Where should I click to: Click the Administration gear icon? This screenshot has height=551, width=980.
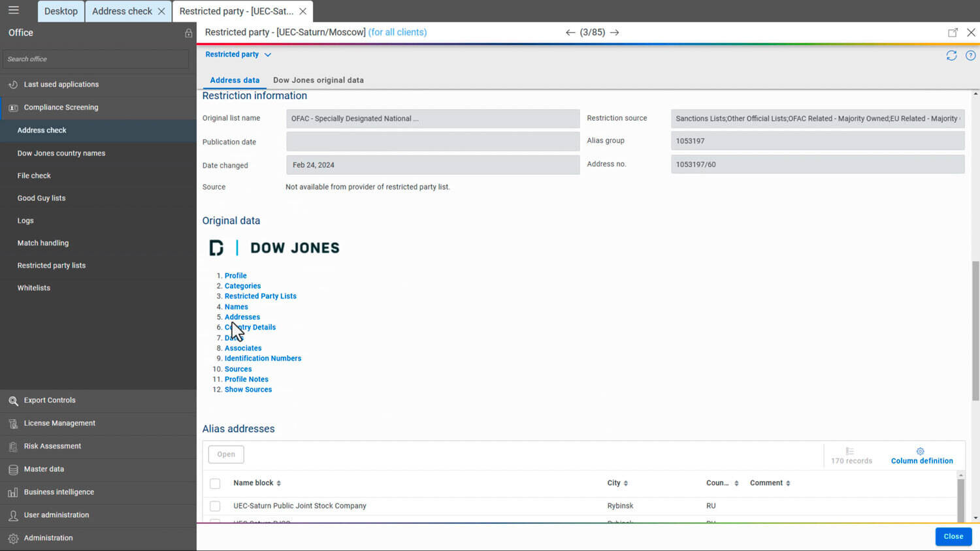coord(13,539)
